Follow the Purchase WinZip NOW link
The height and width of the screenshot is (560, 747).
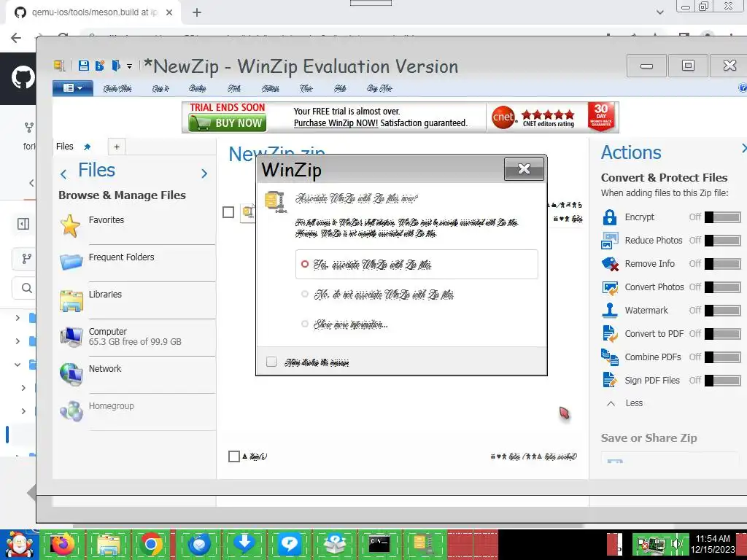point(336,123)
